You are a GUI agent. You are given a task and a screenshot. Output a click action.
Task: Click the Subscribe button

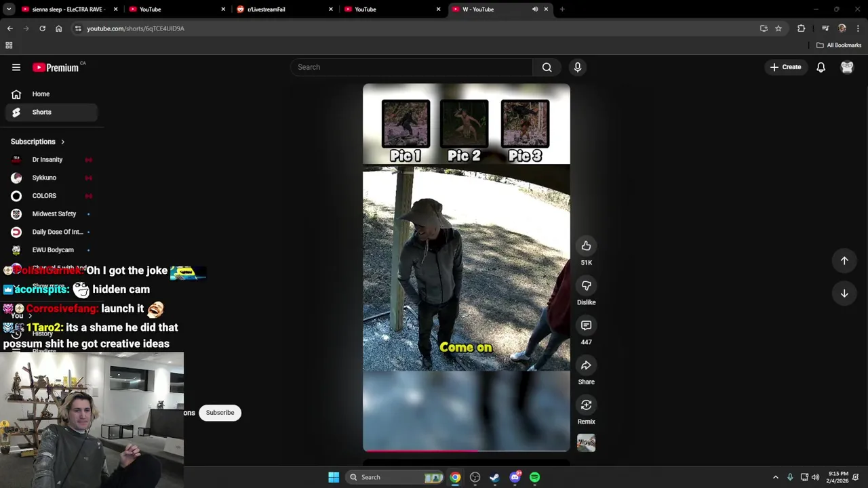(220, 413)
